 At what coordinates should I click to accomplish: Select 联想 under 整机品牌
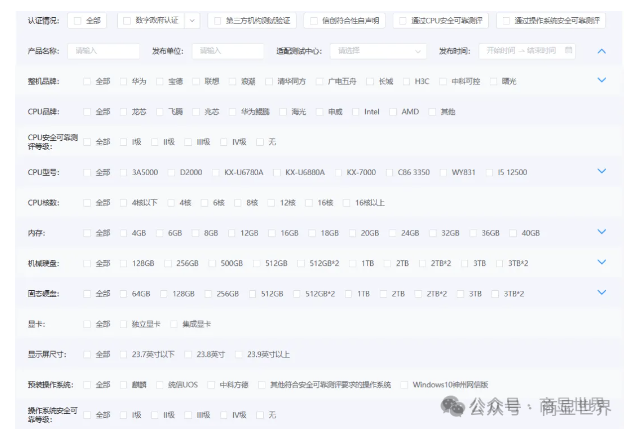click(x=196, y=81)
